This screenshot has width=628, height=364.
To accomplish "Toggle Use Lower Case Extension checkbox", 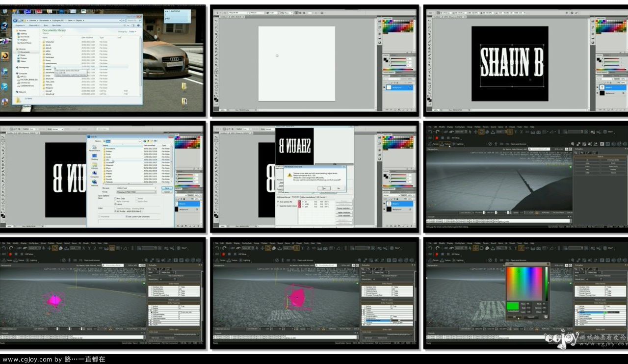I will (x=127, y=216).
